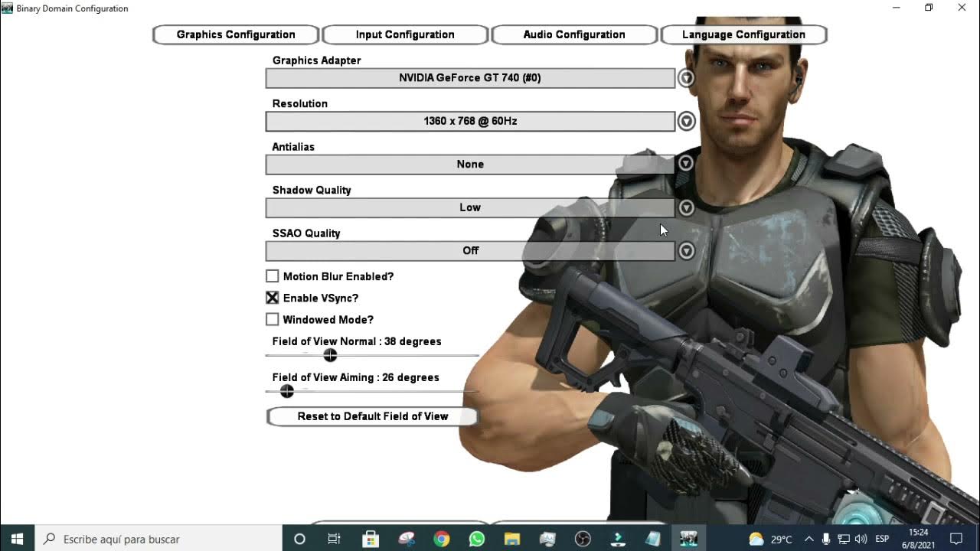This screenshot has height=551, width=980.
Task: Click the SSAO Quality Off value field
Action: click(470, 250)
